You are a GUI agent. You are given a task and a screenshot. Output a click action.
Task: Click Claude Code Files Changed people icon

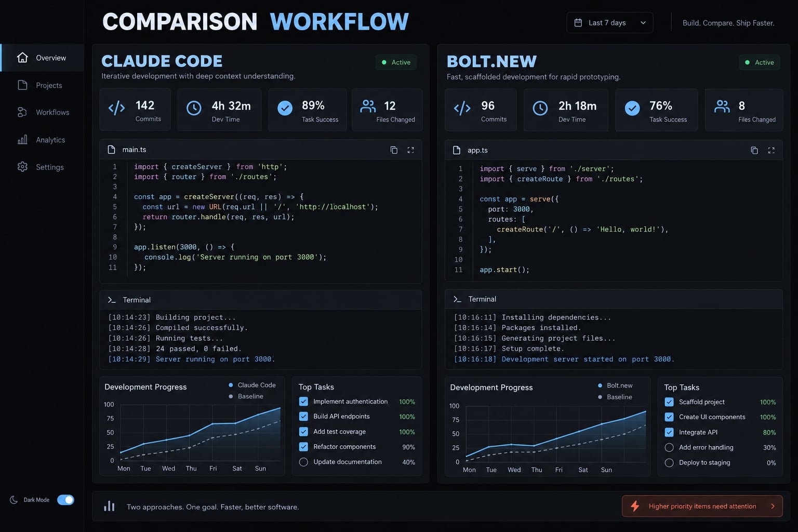pos(368,107)
